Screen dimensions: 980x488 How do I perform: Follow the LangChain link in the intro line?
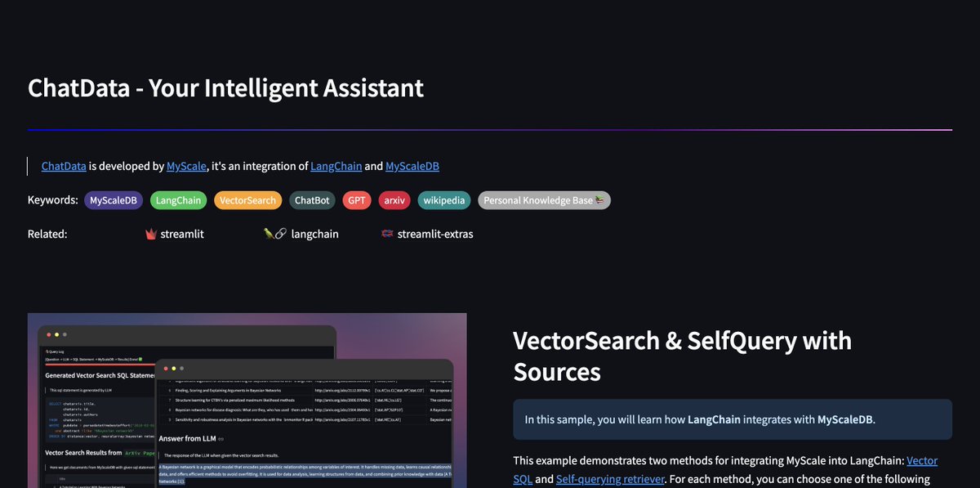[x=336, y=166]
